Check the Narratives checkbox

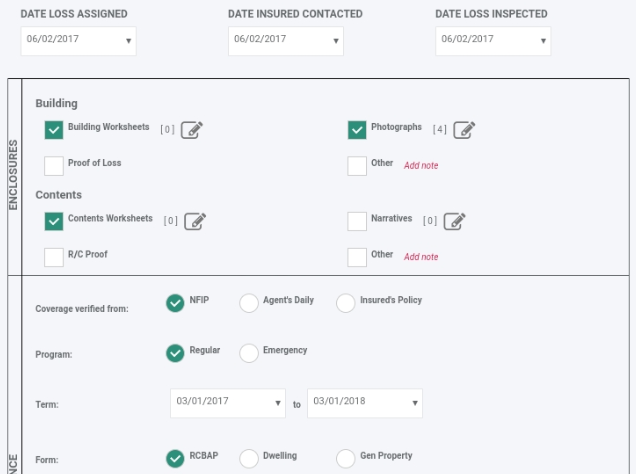pyautogui.click(x=357, y=221)
